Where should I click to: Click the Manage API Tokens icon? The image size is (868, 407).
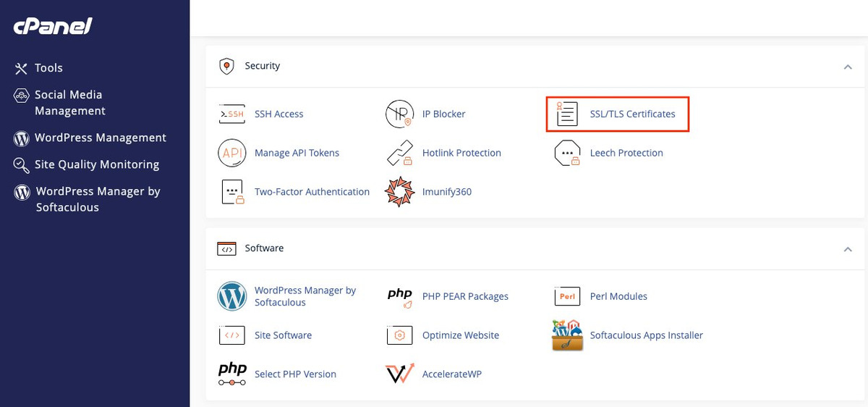(232, 153)
